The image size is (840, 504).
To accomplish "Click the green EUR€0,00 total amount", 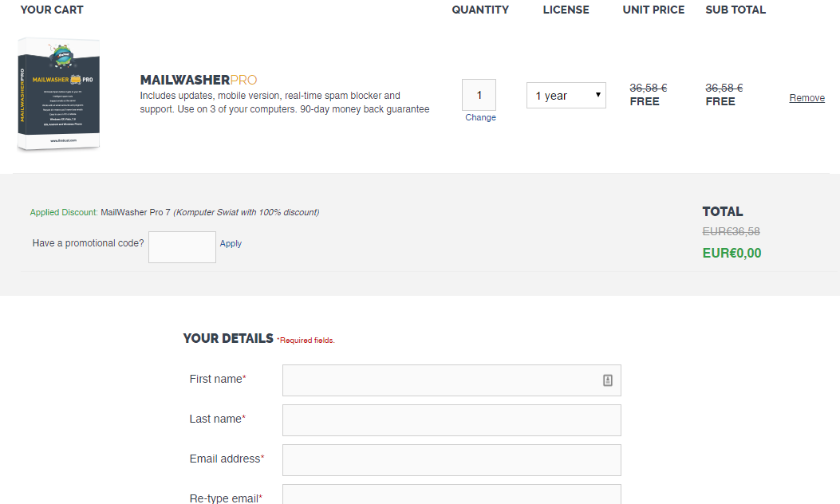I will click(732, 254).
